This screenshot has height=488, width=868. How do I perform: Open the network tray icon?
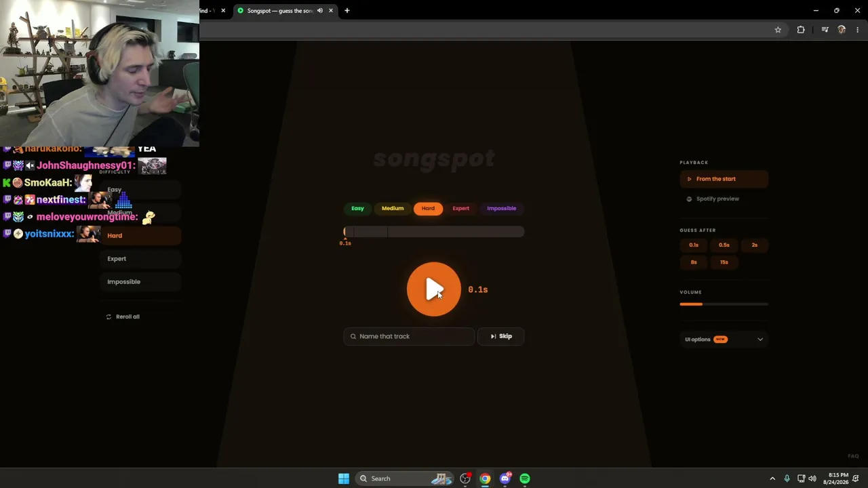tap(801, 479)
